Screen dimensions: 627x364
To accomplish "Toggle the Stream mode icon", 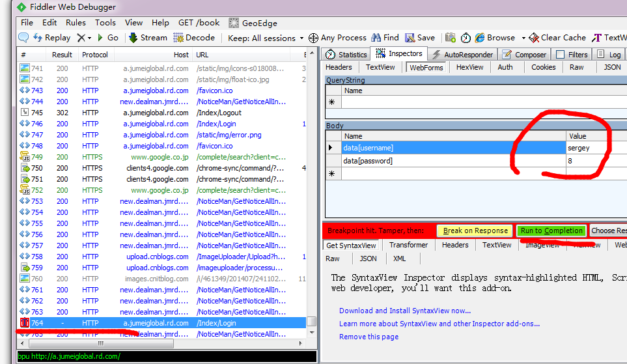I will click(133, 38).
